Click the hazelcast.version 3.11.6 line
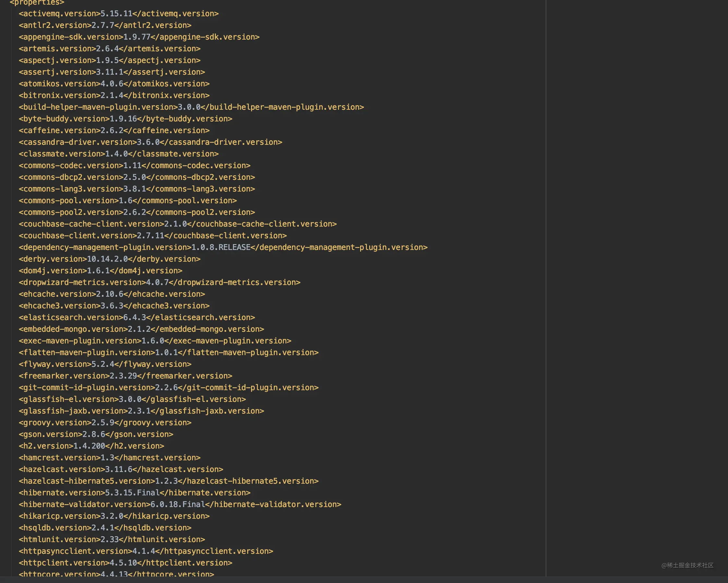The width and height of the screenshot is (728, 583). tap(121, 469)
